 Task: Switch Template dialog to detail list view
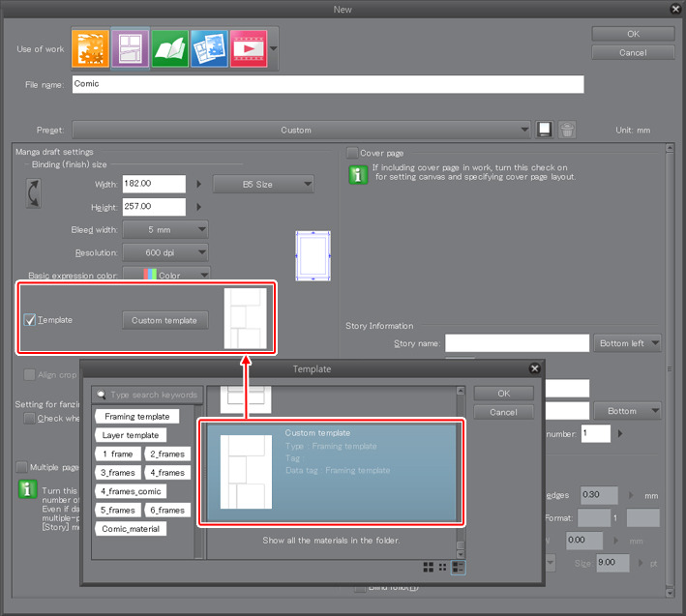tap(458, 567)
